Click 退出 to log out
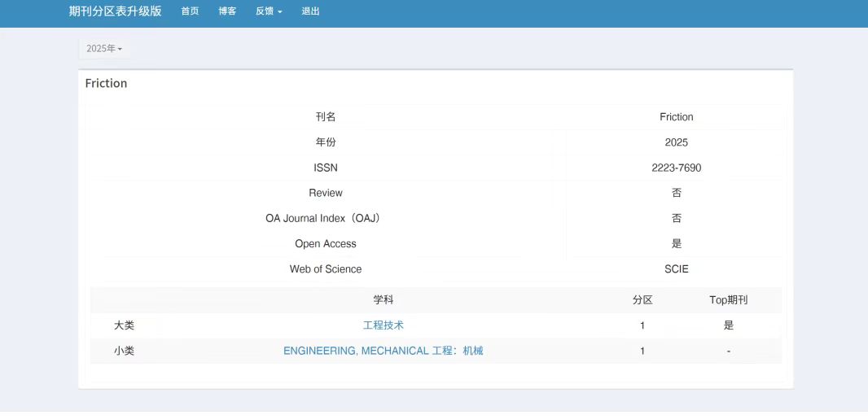 click(310, 11)
